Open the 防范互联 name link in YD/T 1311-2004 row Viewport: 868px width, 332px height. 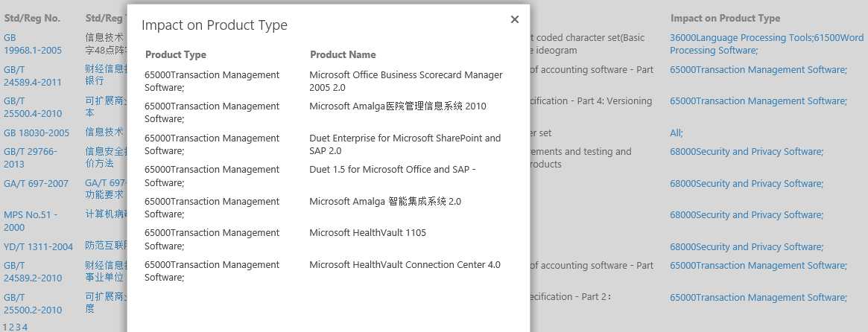point(106,246)
